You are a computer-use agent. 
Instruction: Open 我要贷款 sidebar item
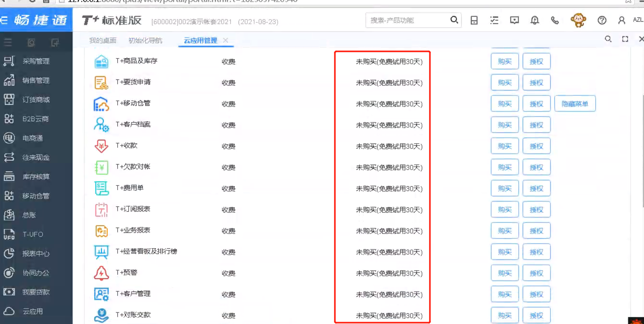tap(36, 292)
